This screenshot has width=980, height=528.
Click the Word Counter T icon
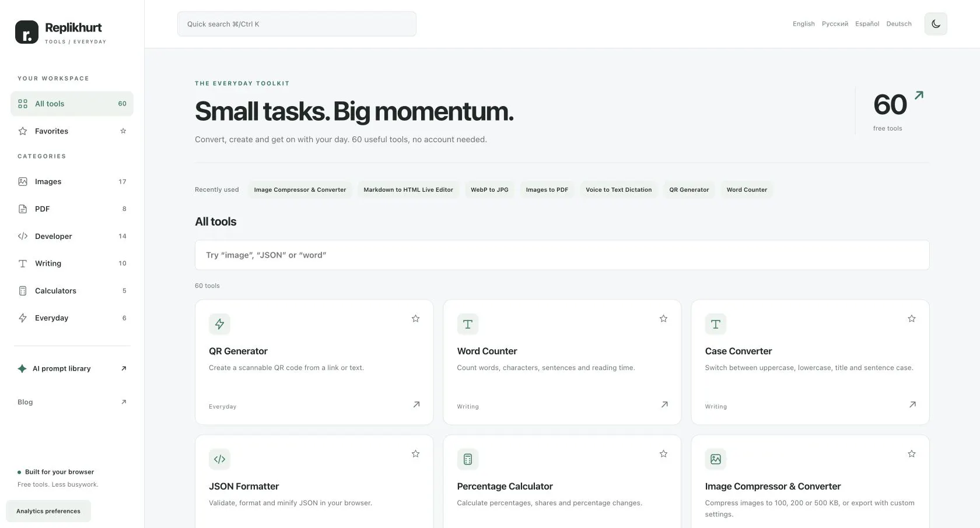coord(468,324)
